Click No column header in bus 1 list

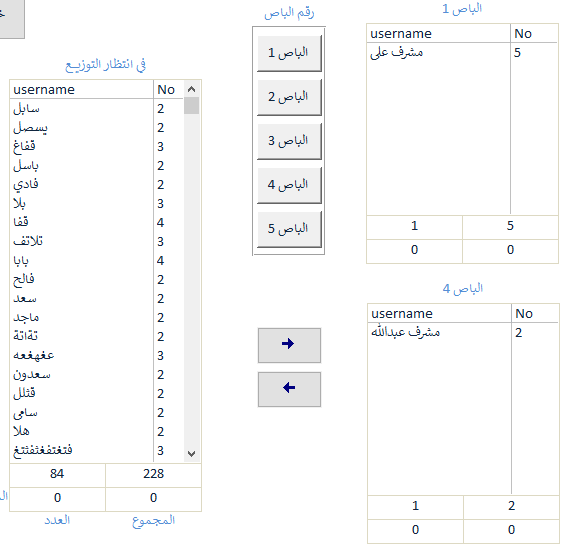[534, 34]
